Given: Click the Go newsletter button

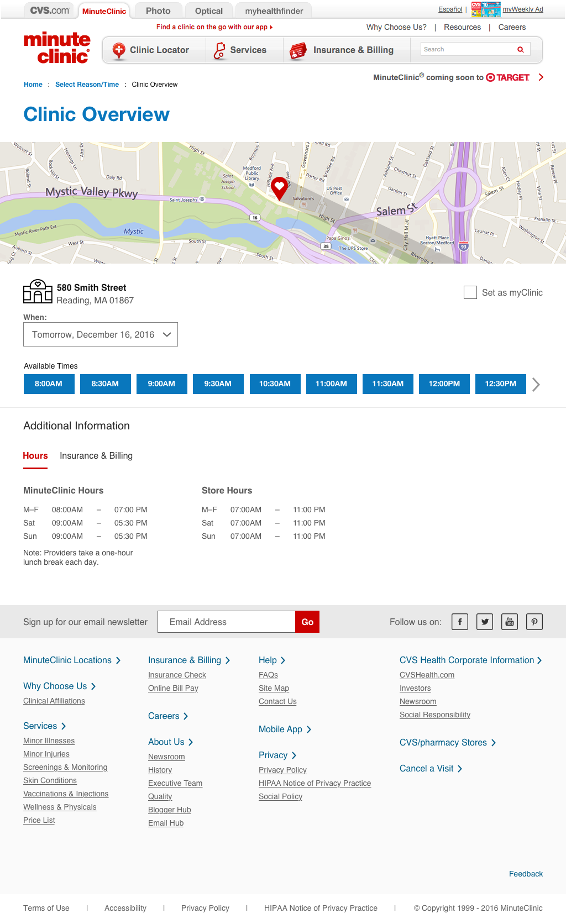Looking at the screenshot, I should 307,622.
